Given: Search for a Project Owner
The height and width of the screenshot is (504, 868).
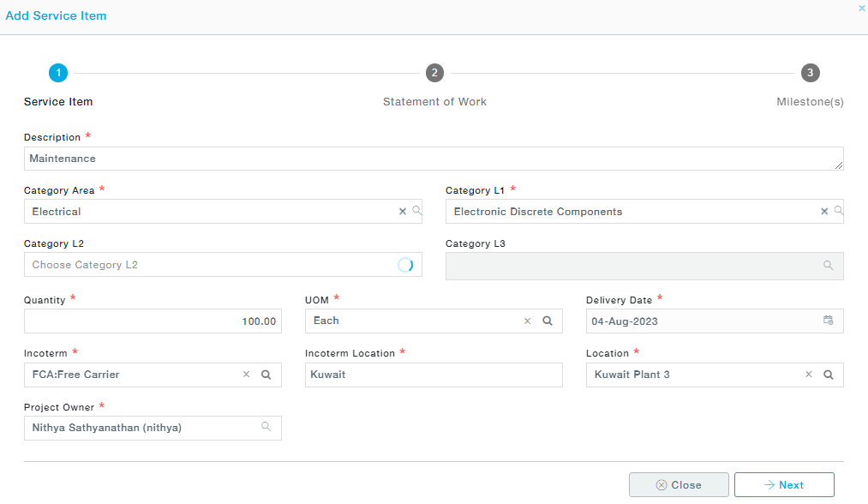Looking at the screenshot, I should tap(266, 427).
